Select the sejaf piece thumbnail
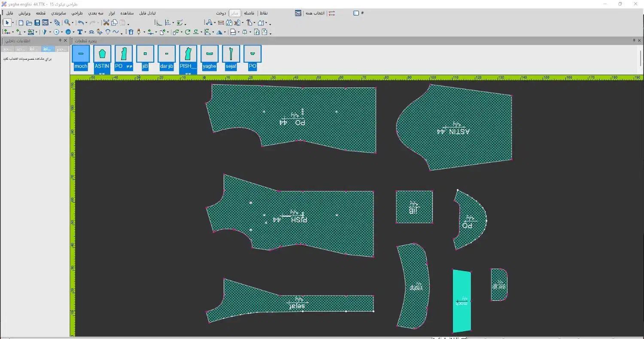 [x=231, y=54]
